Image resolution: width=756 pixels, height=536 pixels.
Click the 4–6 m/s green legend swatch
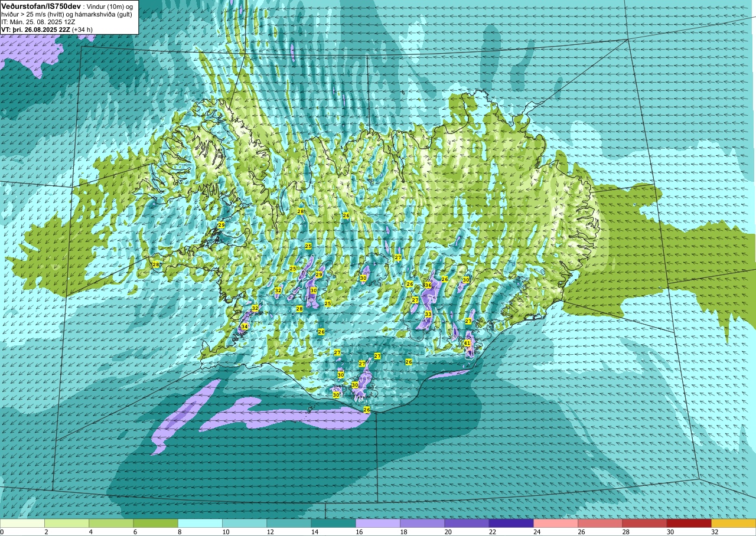pos(111,523)
